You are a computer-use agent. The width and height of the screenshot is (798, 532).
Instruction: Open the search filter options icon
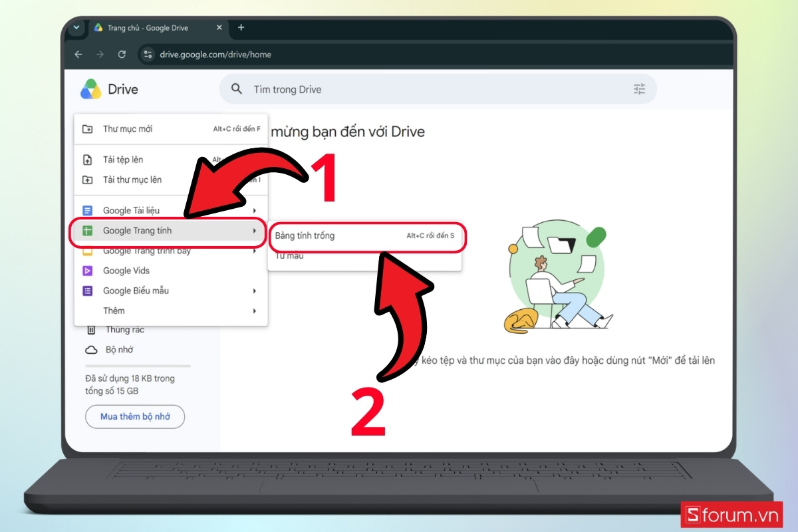639,89
